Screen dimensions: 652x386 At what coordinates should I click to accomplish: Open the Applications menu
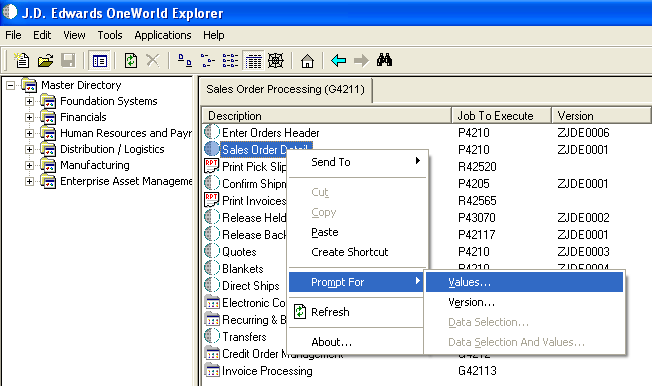(x=163, y=35)
